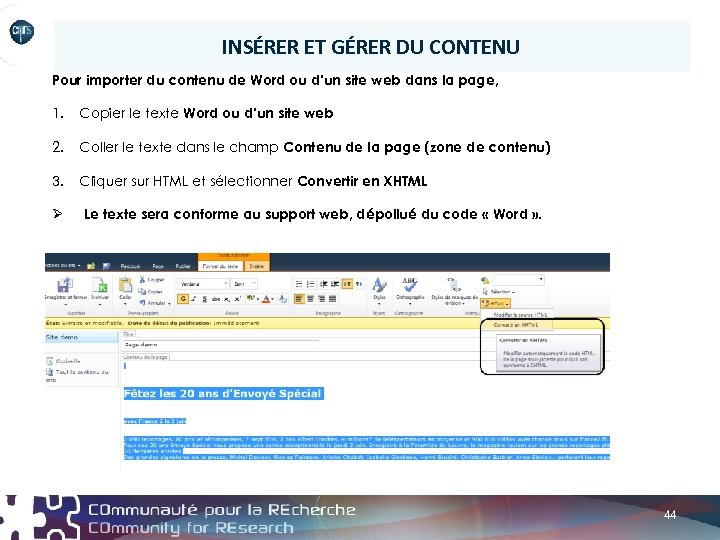This screenshot has height=540, width=720.
Task: Toggle italic formatting
Action: (194, 299)
